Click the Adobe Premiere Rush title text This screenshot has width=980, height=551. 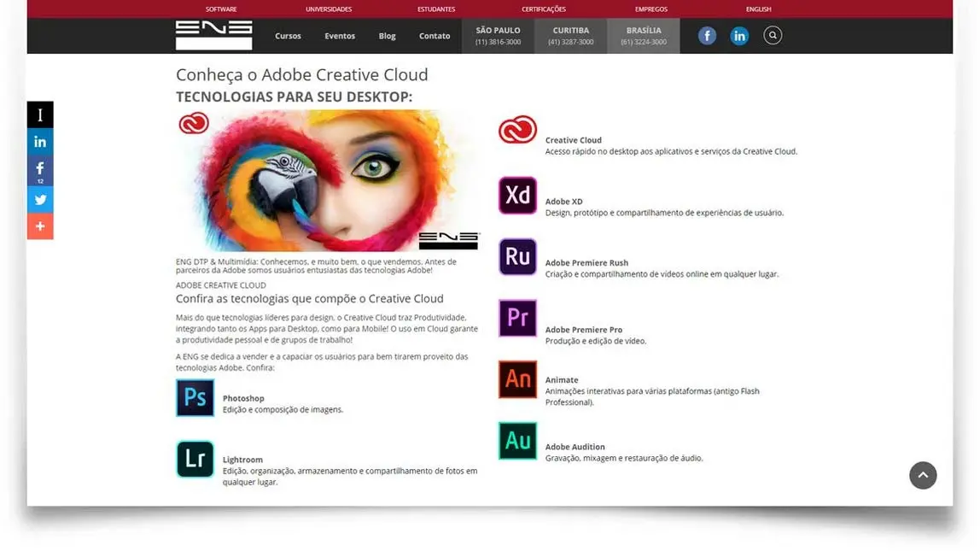coord(586,263)
